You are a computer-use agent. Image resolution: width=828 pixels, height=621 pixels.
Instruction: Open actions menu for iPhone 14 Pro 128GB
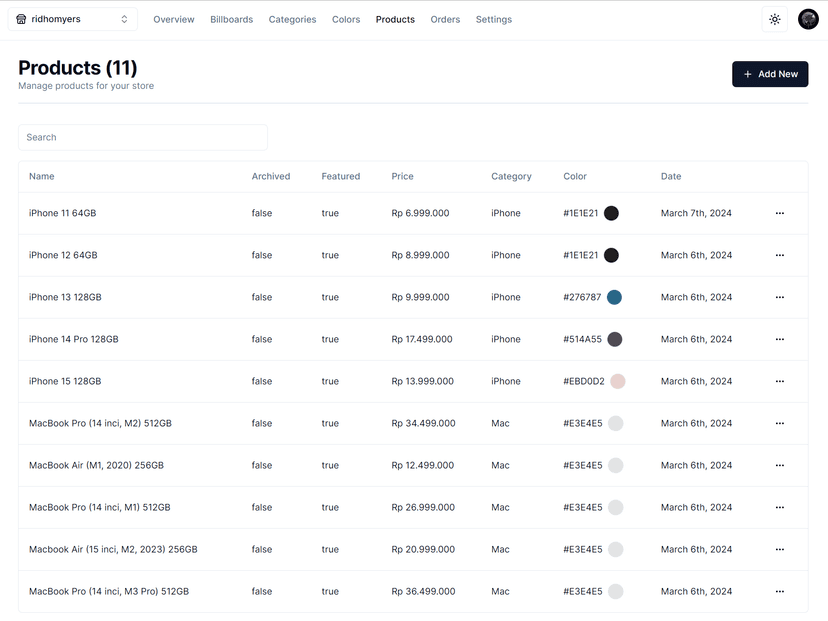[779, 339]
